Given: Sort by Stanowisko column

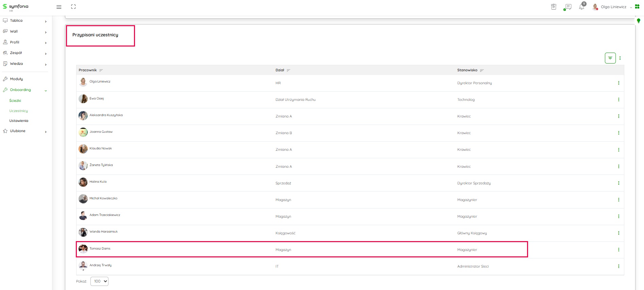Looking at the screenshot, I should pyautogui.click(x=482, y=70).
